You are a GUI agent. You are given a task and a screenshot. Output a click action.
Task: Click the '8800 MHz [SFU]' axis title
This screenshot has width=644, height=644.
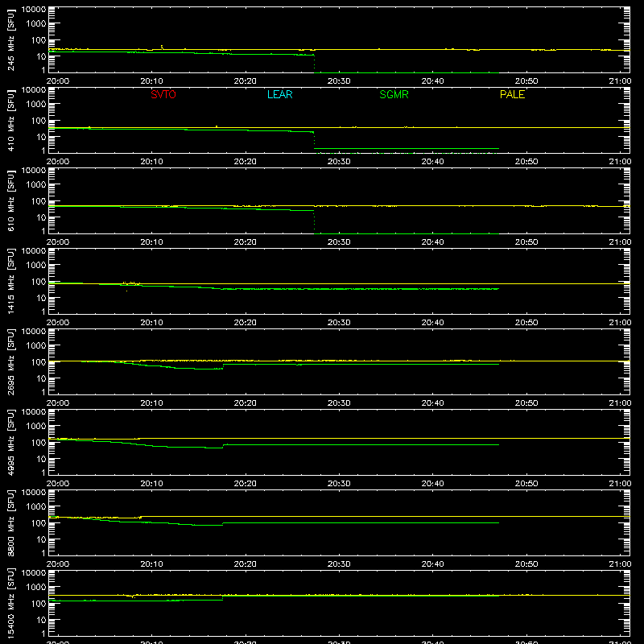[11, 523]
